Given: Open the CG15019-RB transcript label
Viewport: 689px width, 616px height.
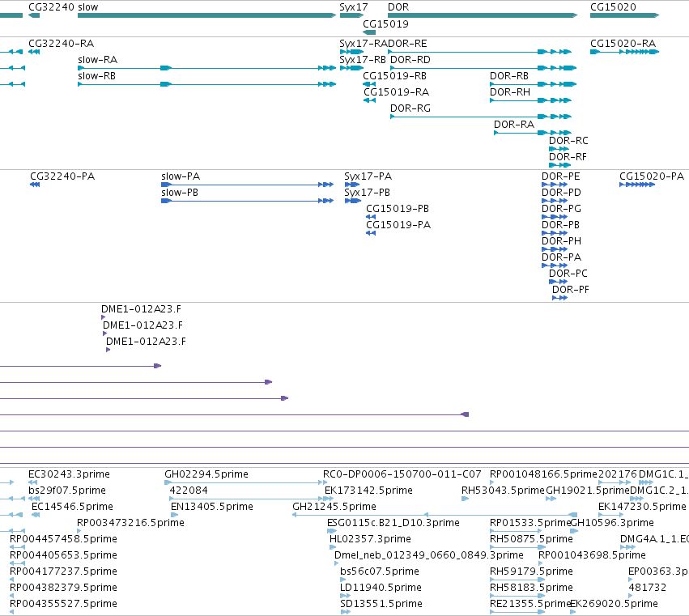Looking at the screenshot, I should coord(394,76).
